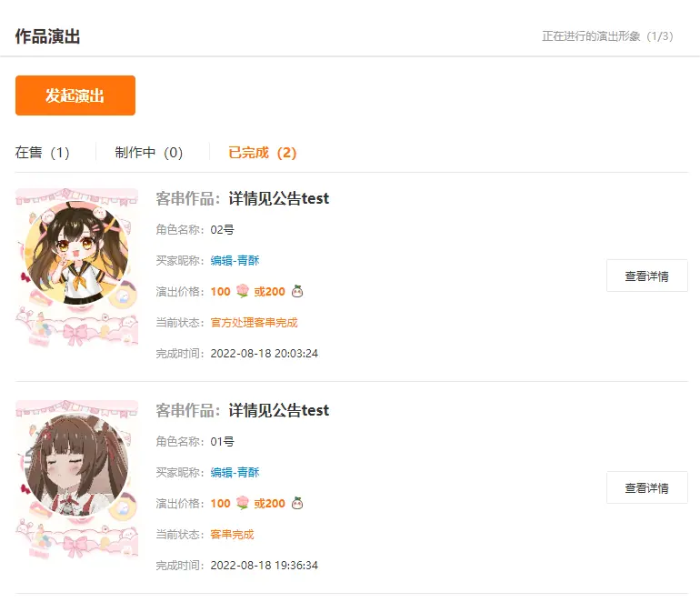Click the 客串完成 status text
This screenshot has height=602, width=700.
pos(232,534)
